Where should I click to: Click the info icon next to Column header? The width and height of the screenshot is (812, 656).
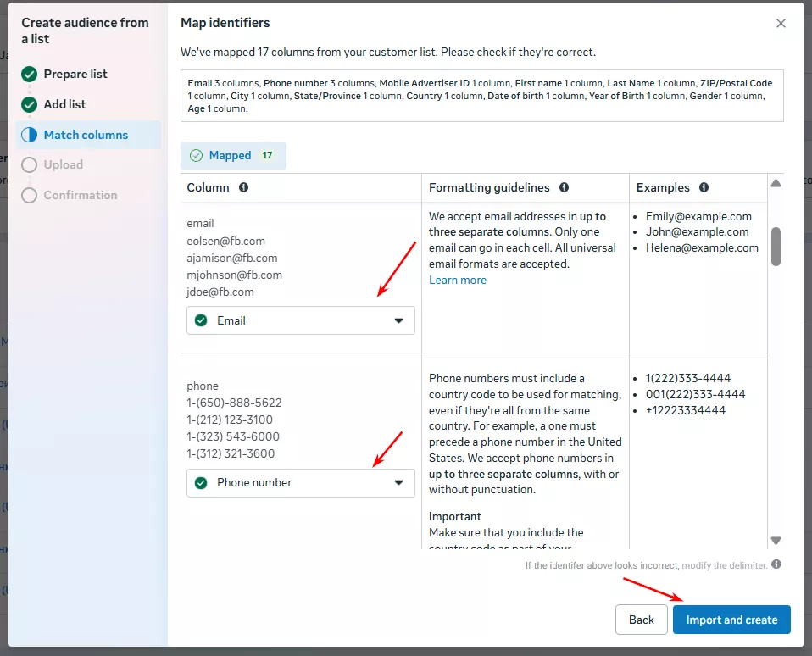244,187
